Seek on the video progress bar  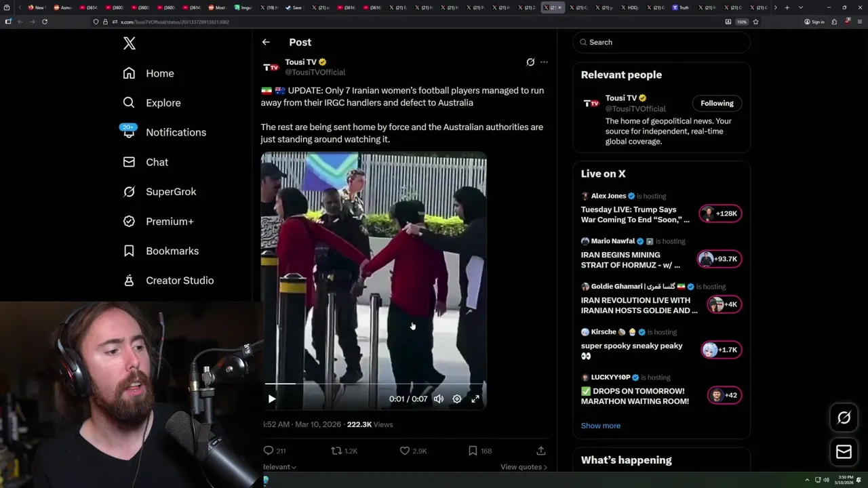point(374,384)
